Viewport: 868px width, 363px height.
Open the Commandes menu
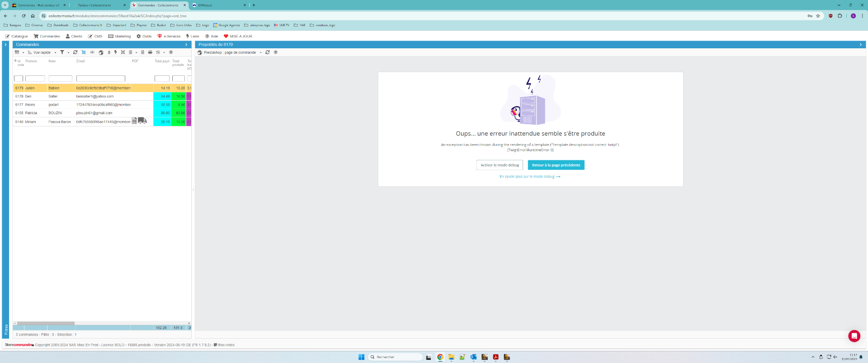click(47, 36)
